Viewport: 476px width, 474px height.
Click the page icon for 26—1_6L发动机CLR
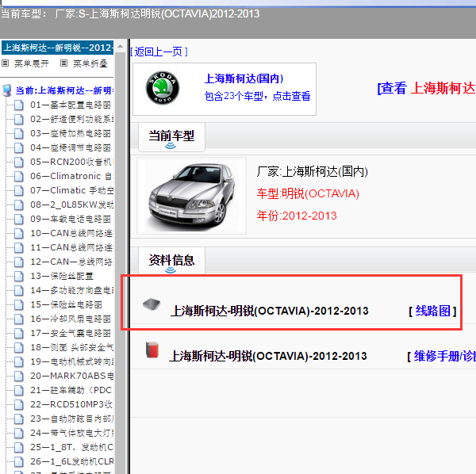19,461
